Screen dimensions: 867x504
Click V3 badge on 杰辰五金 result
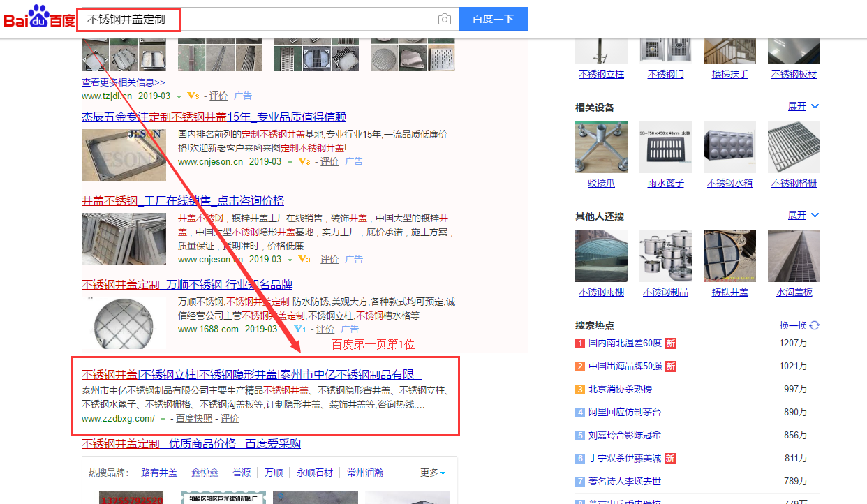coord(304,162)
